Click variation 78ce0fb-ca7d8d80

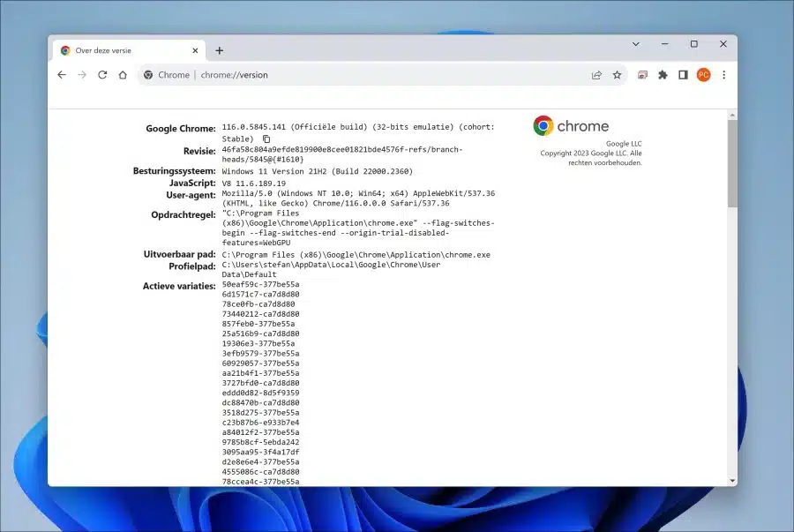point(258,304)
